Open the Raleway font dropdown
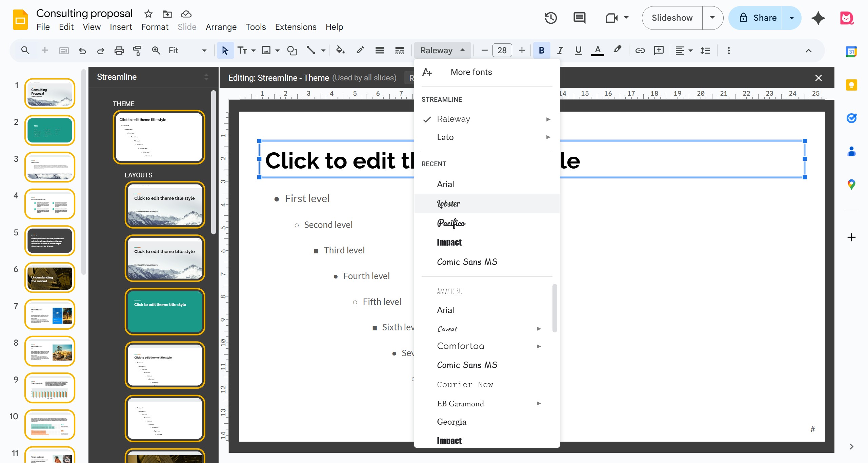 click(442, 51)
